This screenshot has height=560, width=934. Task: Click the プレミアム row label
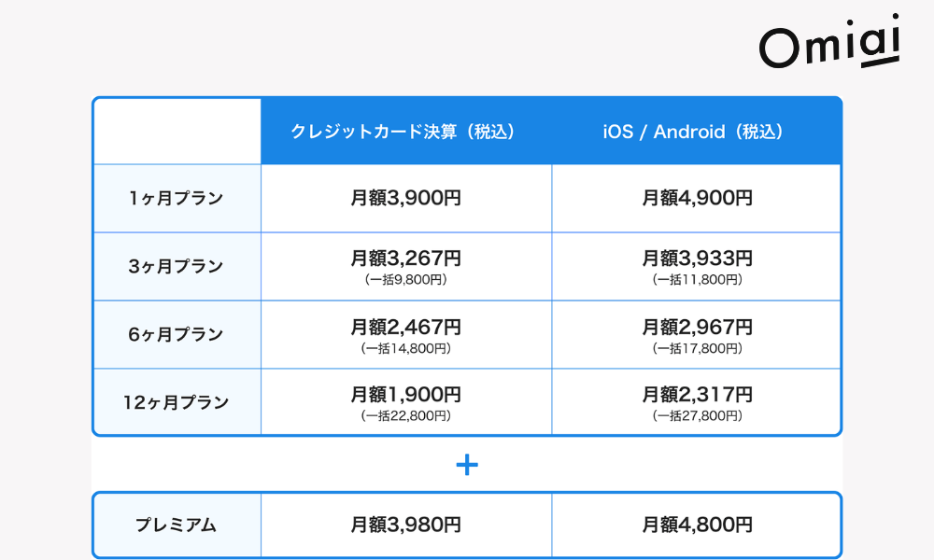pos(176,525)
